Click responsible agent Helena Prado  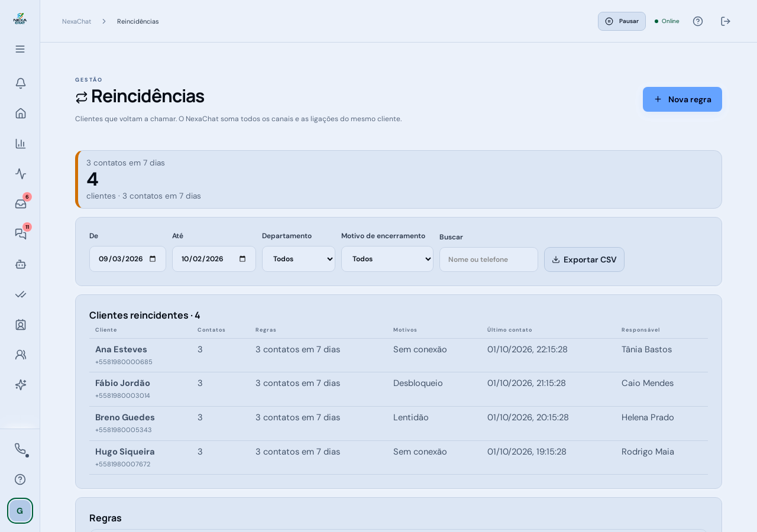pos(648,417)
